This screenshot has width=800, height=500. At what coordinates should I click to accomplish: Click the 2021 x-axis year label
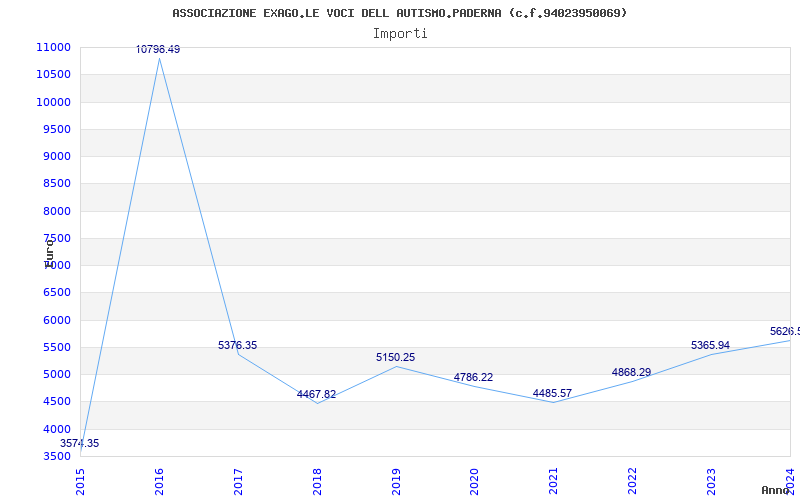(x=554, y=481)
